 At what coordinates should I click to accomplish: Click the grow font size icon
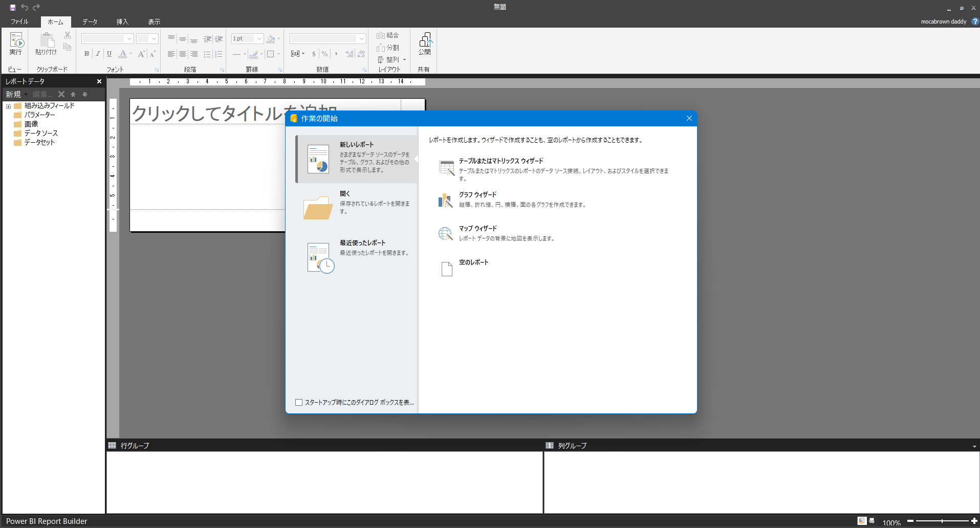[141, 54]
